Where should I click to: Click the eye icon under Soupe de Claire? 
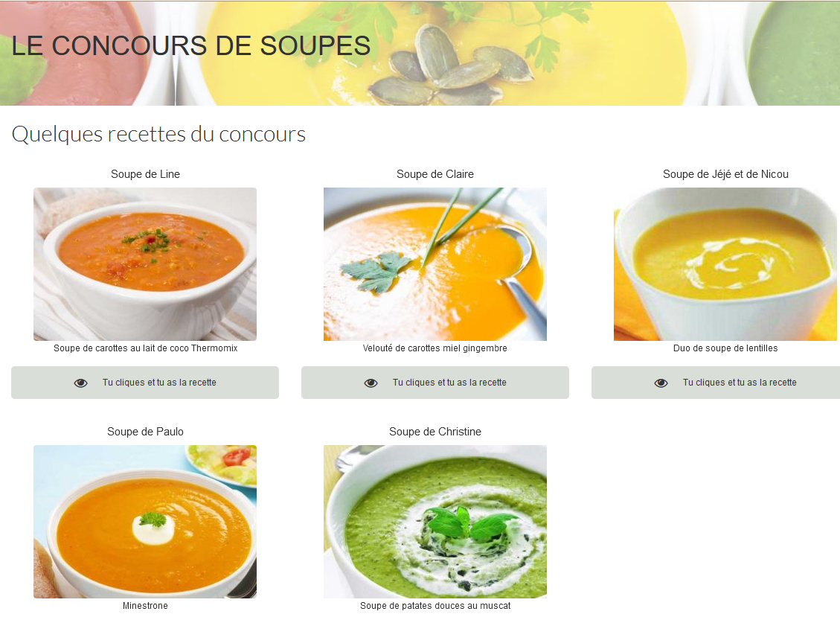pos(371,383)
